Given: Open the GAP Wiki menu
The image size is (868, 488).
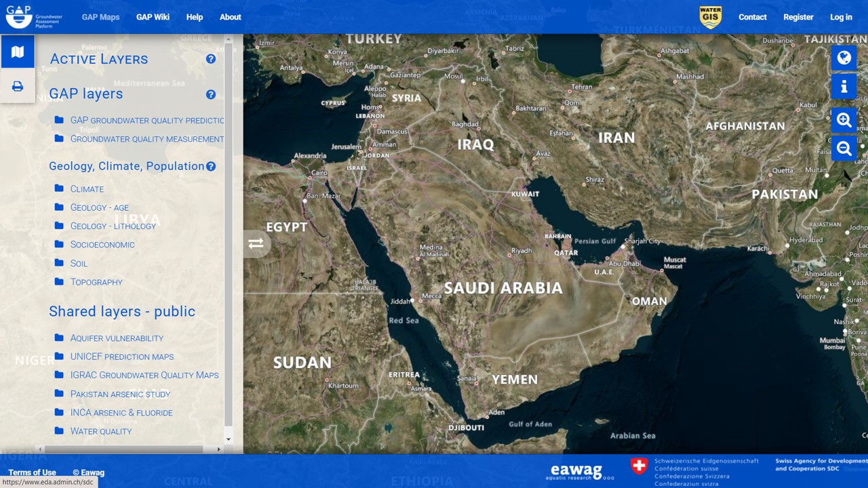Looking at the screenshot, I should coord(153,17).
